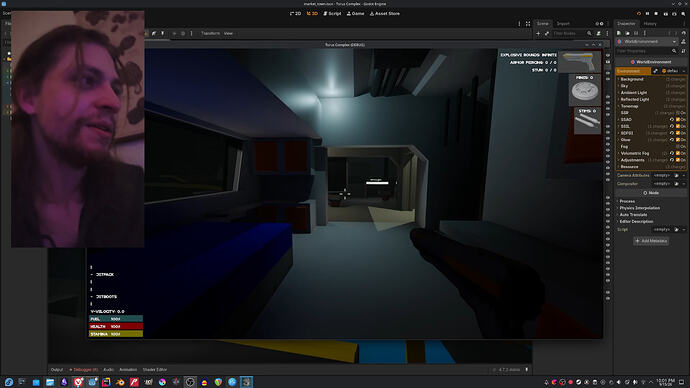Open the Audio bottom panel
This screenshot has height=388, width=690.
108,370
